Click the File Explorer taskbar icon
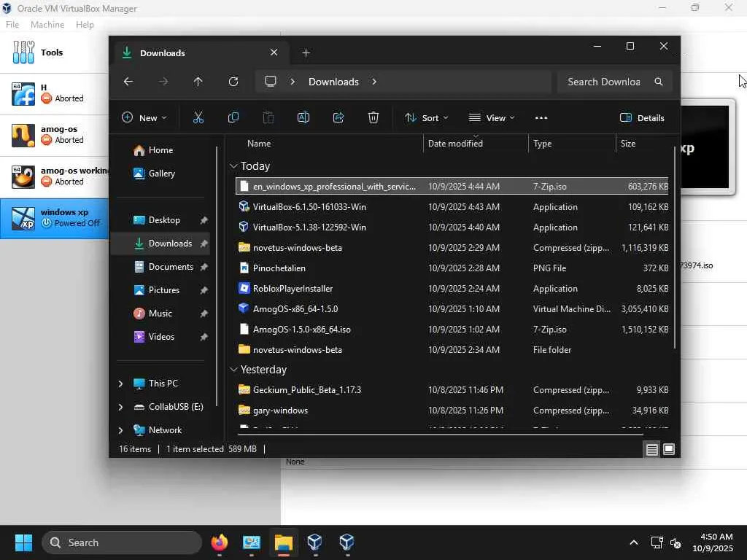The height and width of the screenshot is (560, 747). [284, 542]
